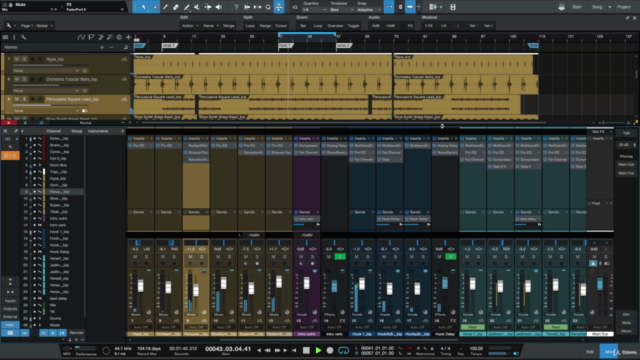Solo the Orchestra Tubular Bells_bip track
The height and width of the screenshot is (360, 640).
pyautogui.click(x=24, y=79)
